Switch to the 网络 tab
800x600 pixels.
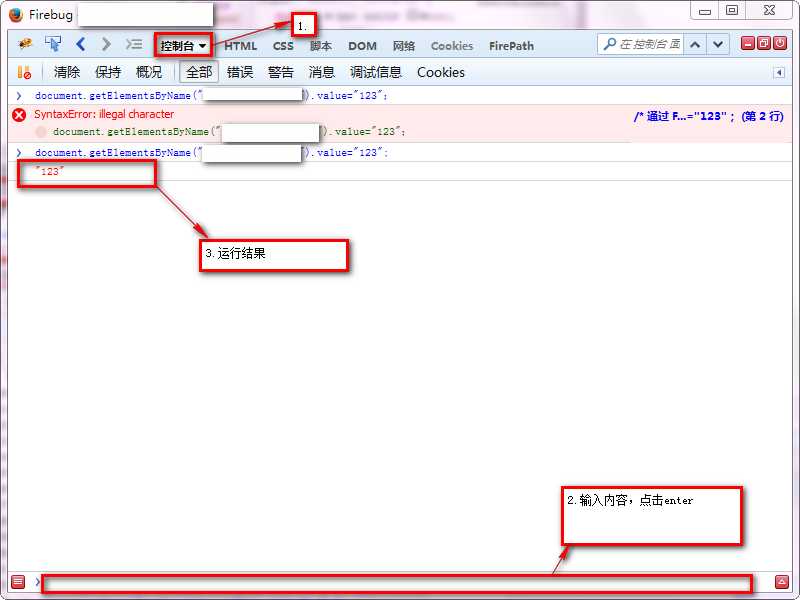point(404,46)
